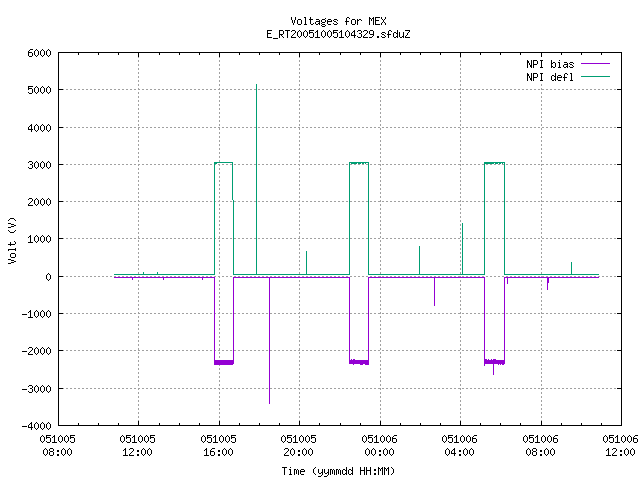Click the purple plateau before 00:00
The width and height of the screenshot is (640, 480).
(x=359, y=362)
